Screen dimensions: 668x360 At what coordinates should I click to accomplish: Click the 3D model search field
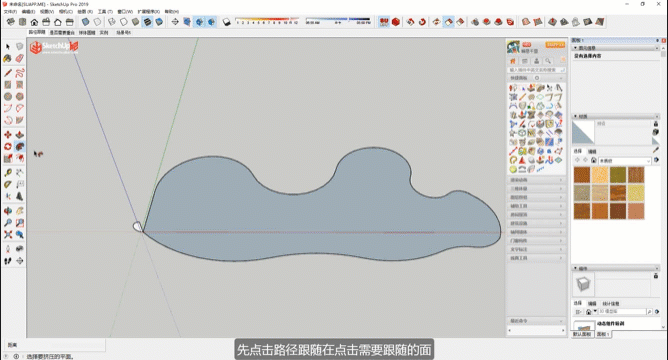pos(622,312)
